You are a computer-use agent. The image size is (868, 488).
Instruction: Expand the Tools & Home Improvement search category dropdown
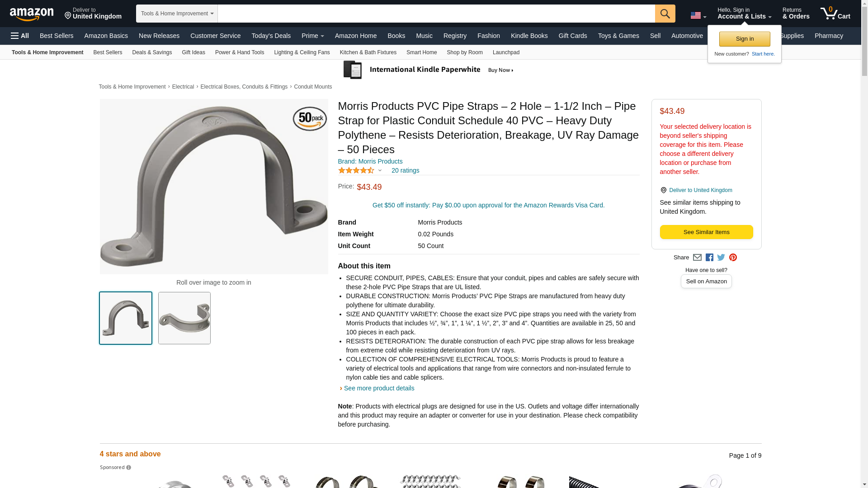pyautogui.click(x=177, y=14)
